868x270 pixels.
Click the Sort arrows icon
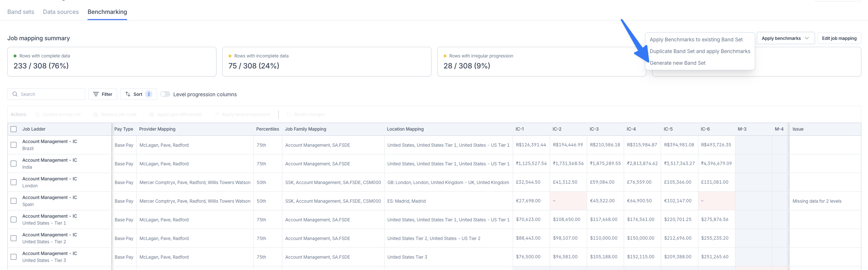(128, 94)
